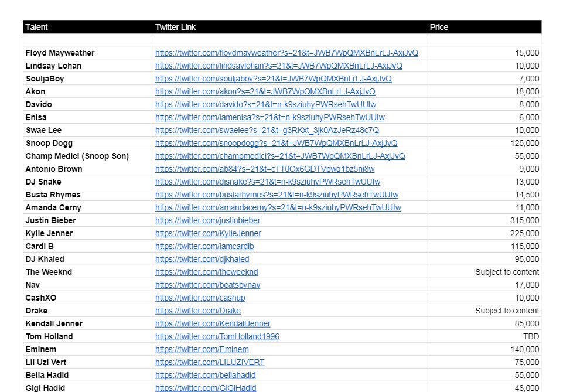Select the Busta Rhymes talent cell
This screenshot has width=570, height=392.
[x=88, y=195]
